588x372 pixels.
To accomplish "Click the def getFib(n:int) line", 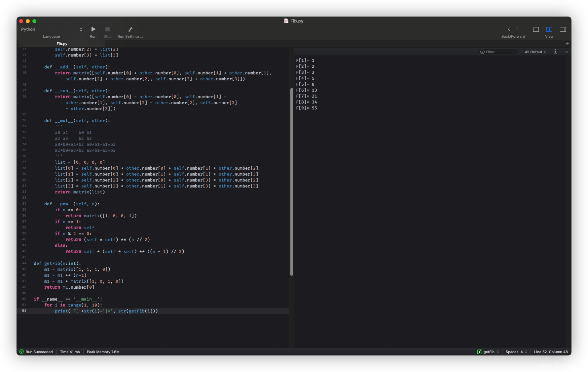I will 57,264.
